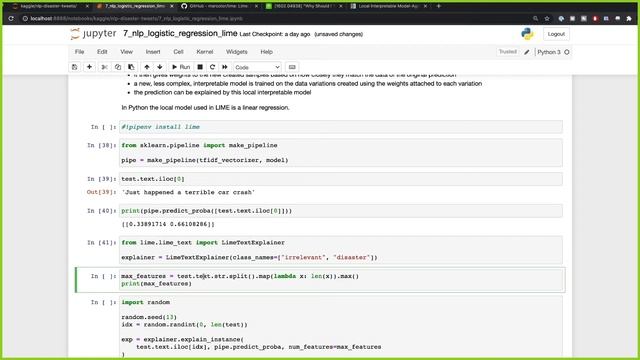Open the browser extensions puzzle icon
Viewport: 640px width, 360px height.
pyautogui.click(x=629, y=18)
